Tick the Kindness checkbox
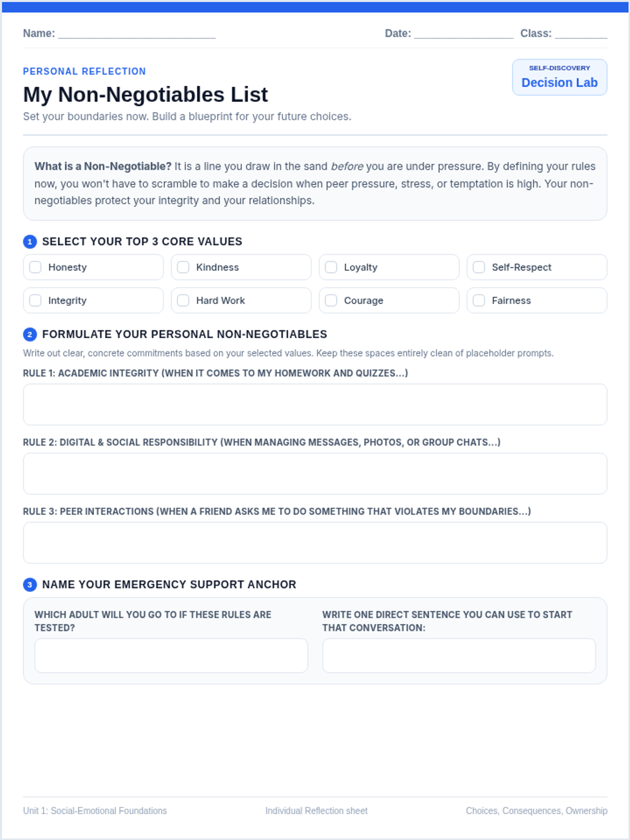 (x=183, y=267)
